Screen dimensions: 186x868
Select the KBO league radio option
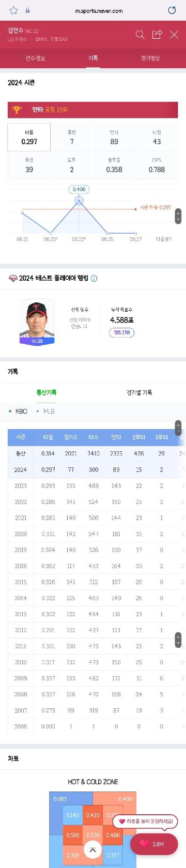(x=18, y=411)
